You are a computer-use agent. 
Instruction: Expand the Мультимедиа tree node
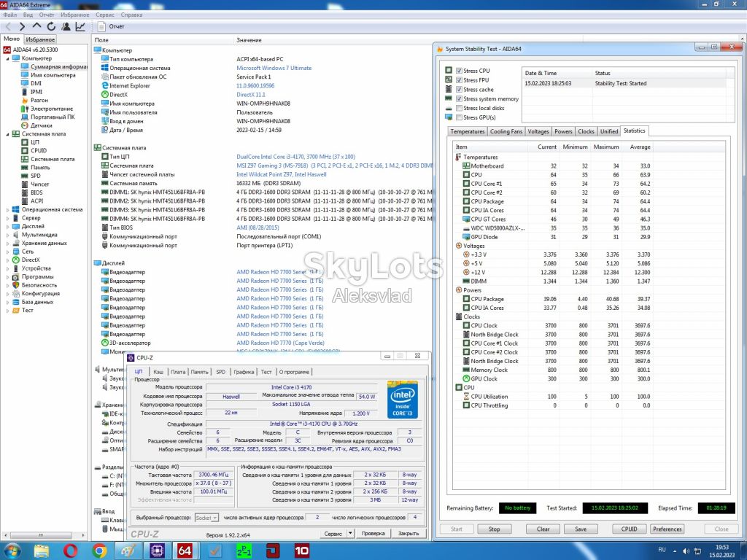[x=7, y=235]
